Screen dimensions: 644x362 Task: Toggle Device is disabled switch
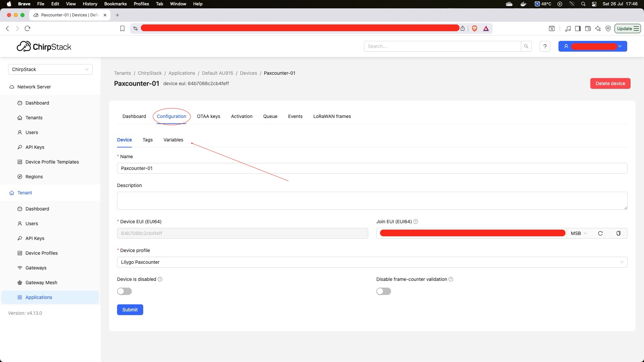pyautogui.click(x=124, y=291)
